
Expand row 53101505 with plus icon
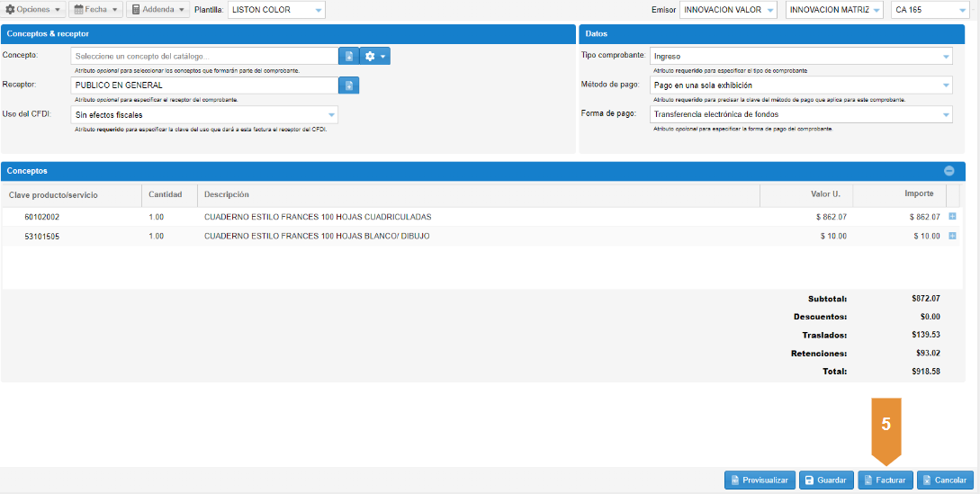(x=953, y=236)
